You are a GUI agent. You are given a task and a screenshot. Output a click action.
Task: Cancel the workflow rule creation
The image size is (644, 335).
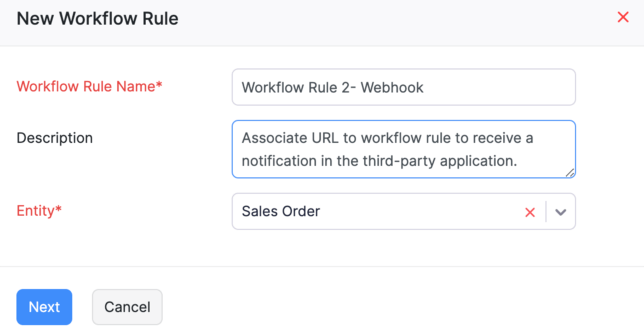(x=127, y=307)
